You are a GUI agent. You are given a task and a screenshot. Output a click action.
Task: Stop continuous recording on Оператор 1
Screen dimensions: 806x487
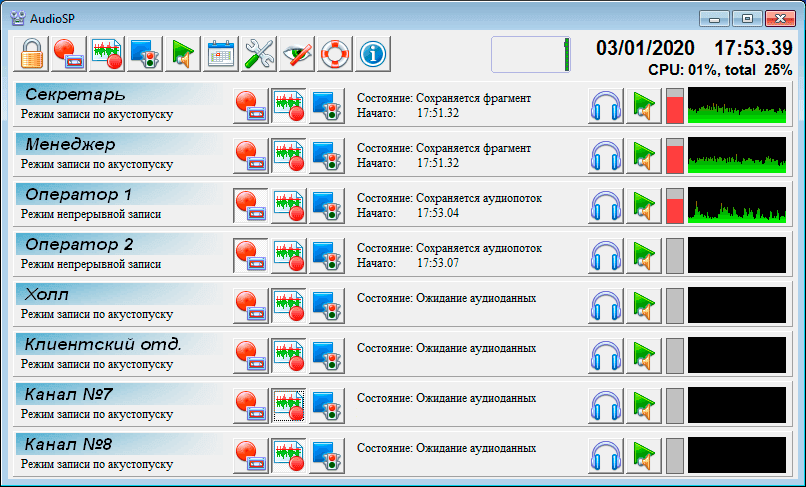(x=251, y=206)
